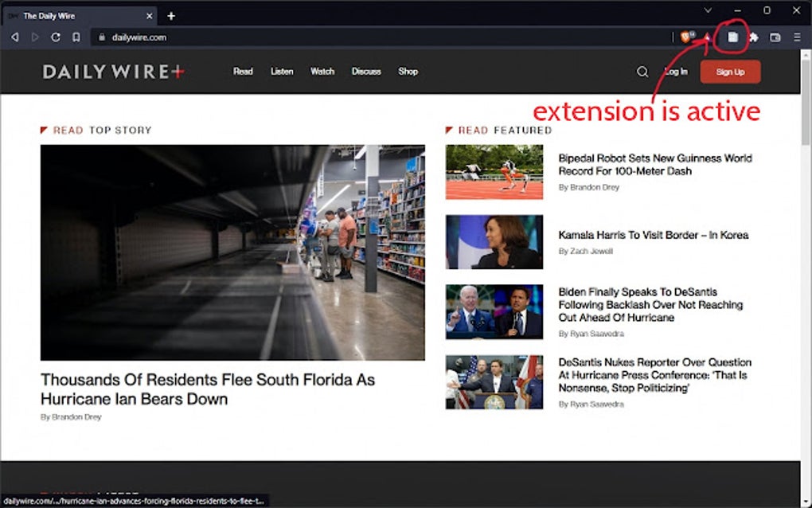
Task: Select the Read menu item
Action: pyautogui.click(x=243, y=71)
